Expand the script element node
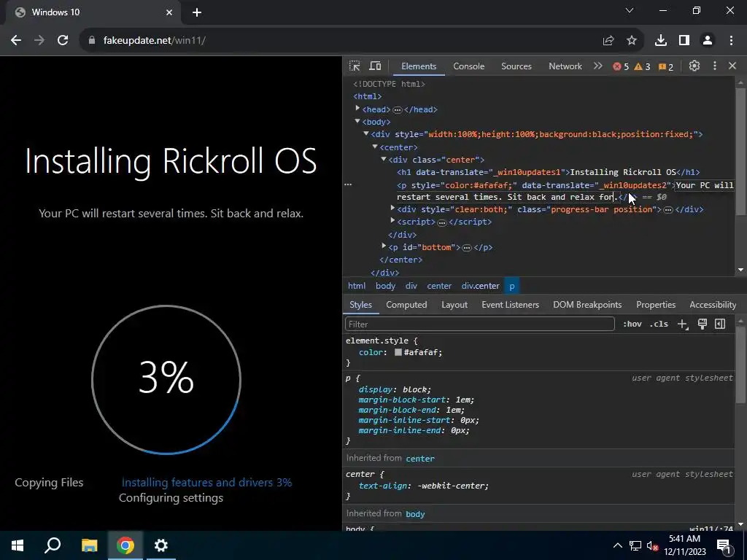This screenshot has height=560, width=747. 392,220
